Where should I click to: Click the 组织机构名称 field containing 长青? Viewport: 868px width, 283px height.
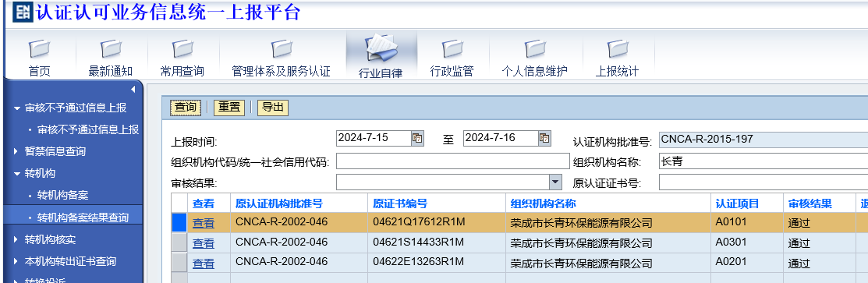click(763, 161)
